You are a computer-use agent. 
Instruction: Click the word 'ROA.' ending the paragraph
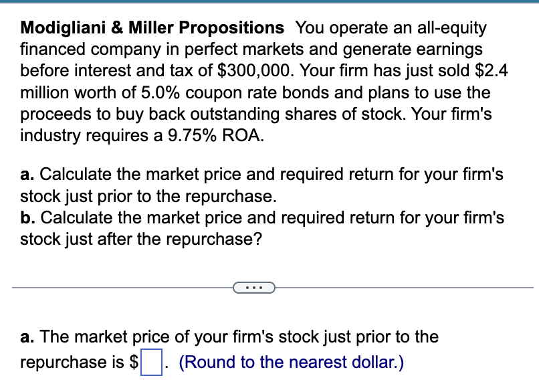(x=243, y=136)
